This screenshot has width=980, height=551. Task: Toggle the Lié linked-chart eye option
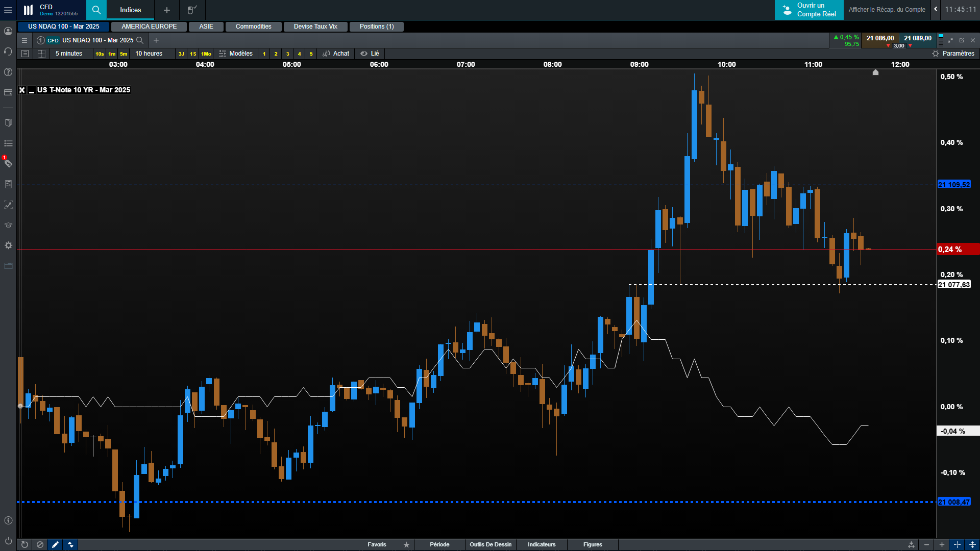pyautogui.click(x=370, y=54)
